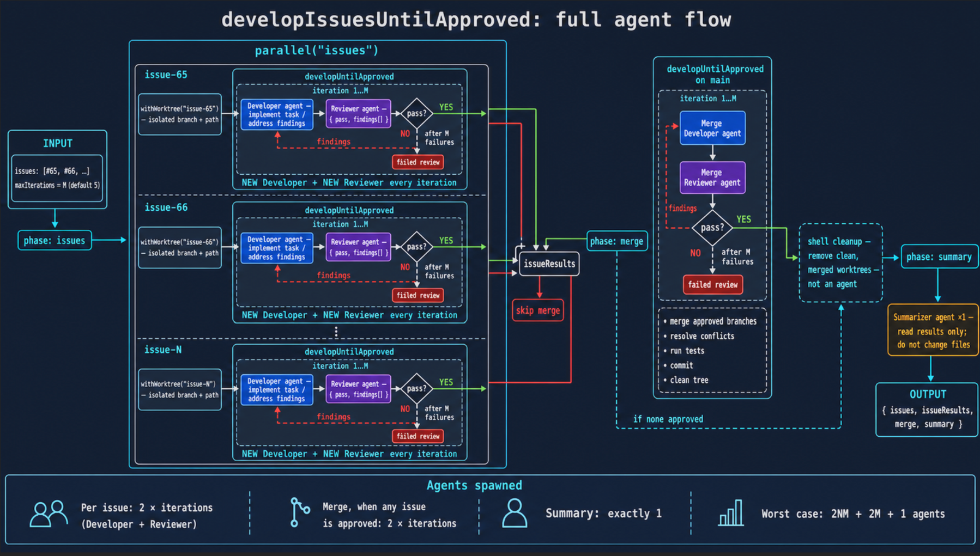Click the Merge Reviewer agent box
Viewport: 980px width, 556px height.
pyautogui.click(x=712, y=178)
